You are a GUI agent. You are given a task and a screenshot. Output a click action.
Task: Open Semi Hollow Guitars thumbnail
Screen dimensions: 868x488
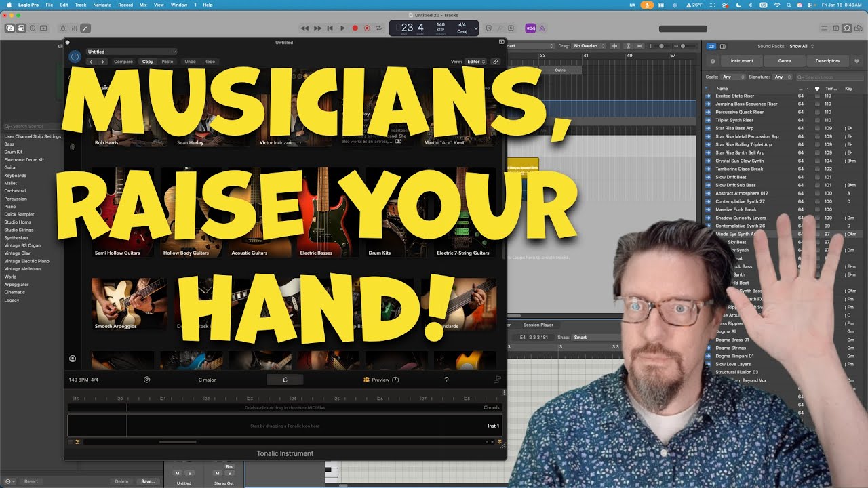pyautogui.click(x=123, y=212)
